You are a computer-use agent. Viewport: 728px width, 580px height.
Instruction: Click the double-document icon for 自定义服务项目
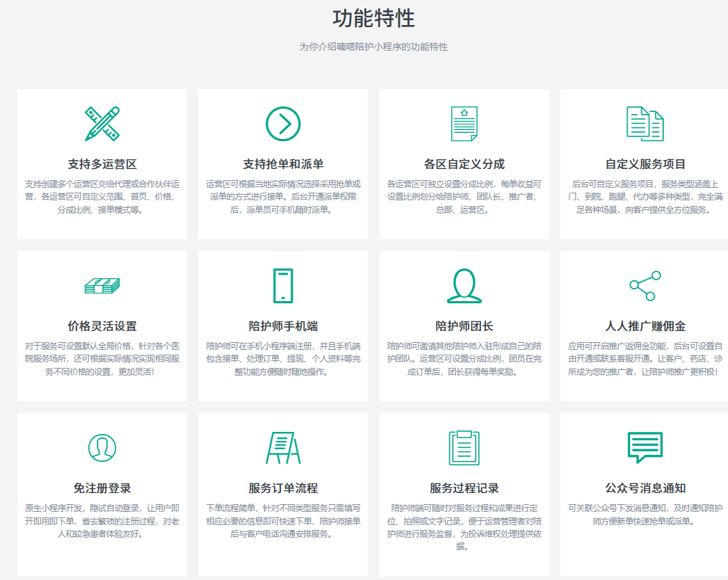click(x=645, y=124)
